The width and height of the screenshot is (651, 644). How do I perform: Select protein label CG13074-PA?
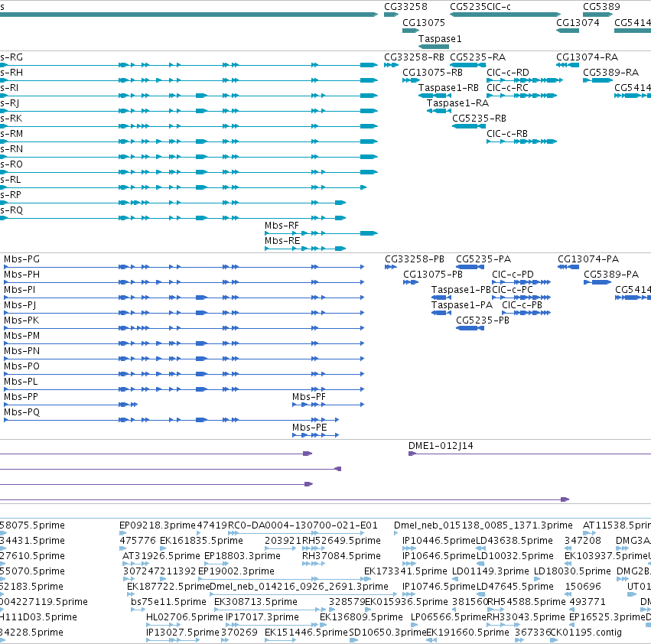tap(588, 259)
